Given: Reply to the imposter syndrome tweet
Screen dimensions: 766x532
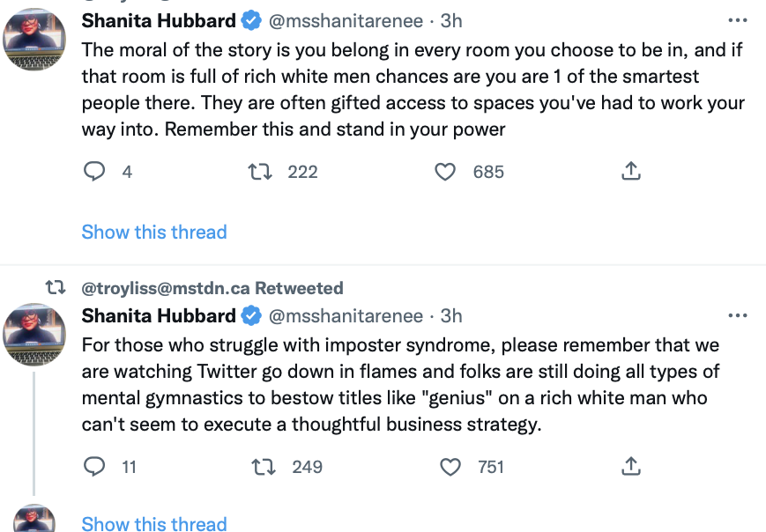Looking at the screenshot, I should 94,467.
